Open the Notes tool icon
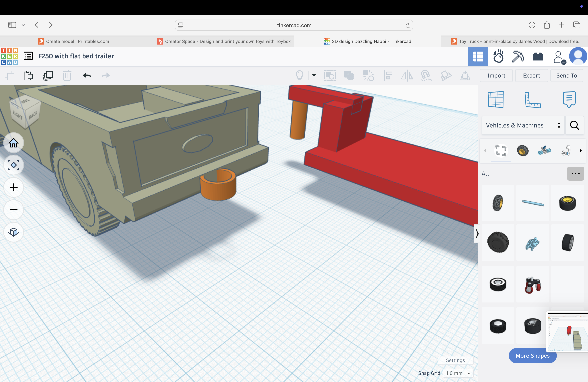Image resolution: width=588 pixels, height=382 pixels. click(569, 99)
